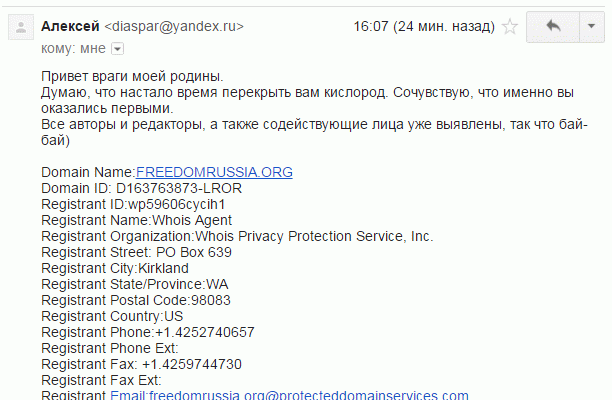Click the address diaspar@yandex.ru
Screen dimensions: 612x400
click(174, 27)
